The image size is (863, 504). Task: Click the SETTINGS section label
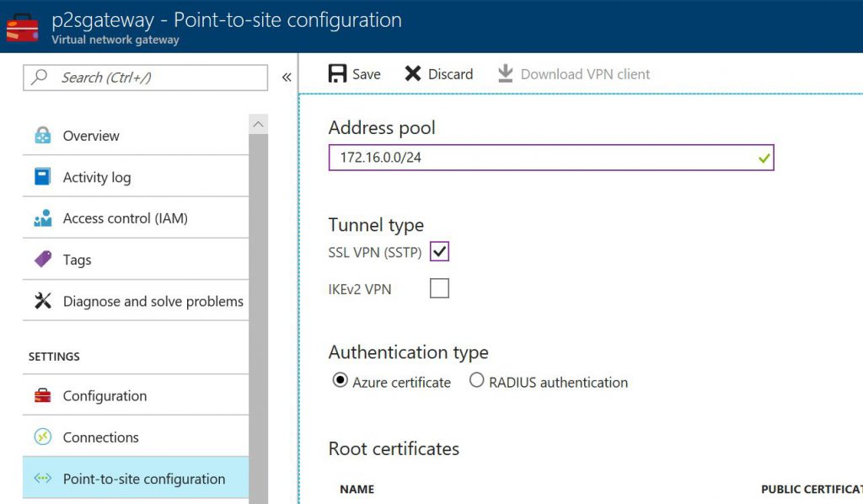(x=54, y=357)
